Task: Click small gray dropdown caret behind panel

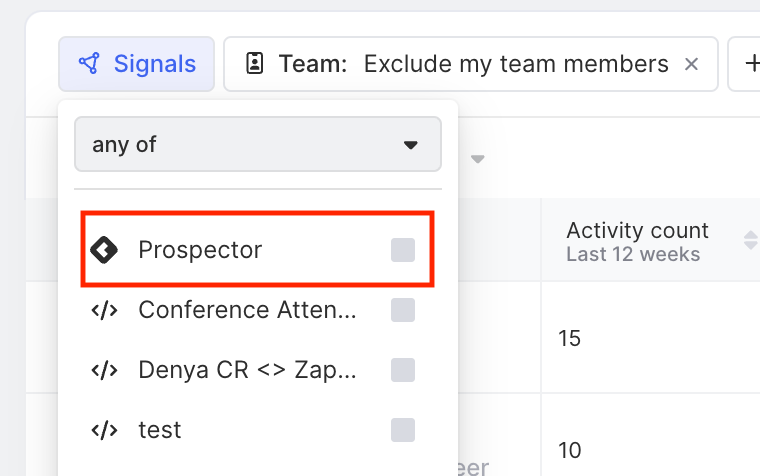Action: (478, 160)
